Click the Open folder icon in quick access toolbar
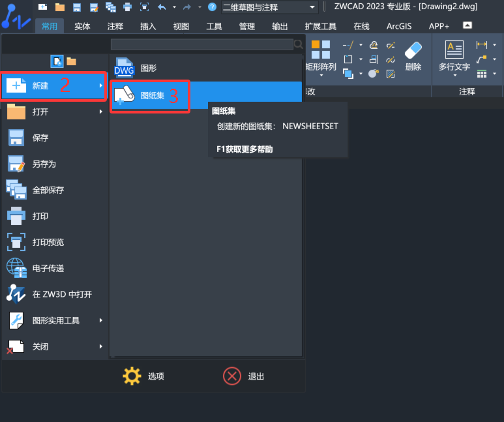The image size is (504, 422). (60, 7)
